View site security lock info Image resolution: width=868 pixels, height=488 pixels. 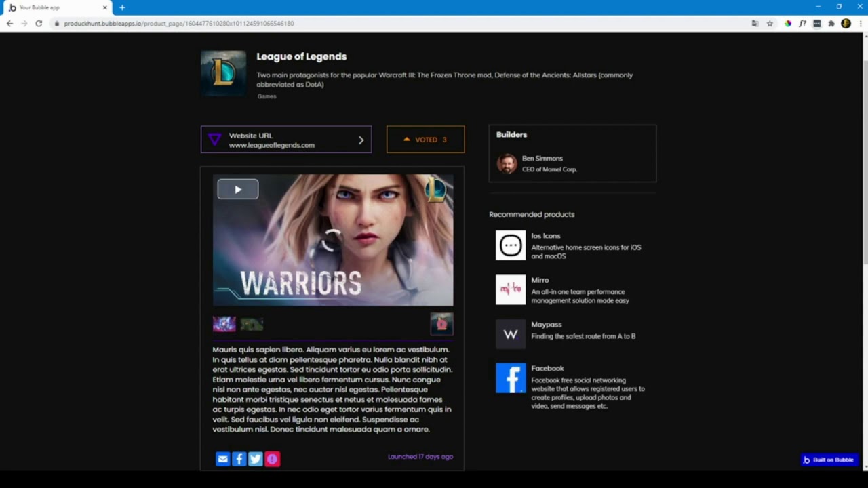[x=57, y=24]
